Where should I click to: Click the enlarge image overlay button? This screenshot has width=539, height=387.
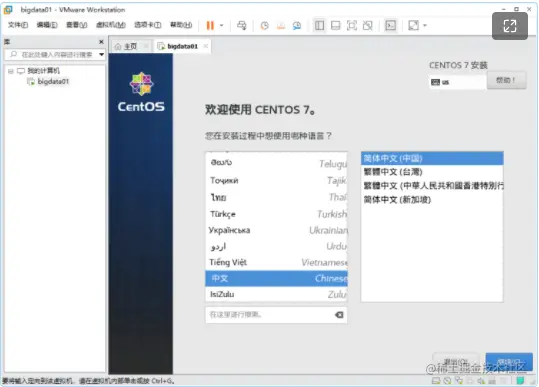click(x=510, y=26)
